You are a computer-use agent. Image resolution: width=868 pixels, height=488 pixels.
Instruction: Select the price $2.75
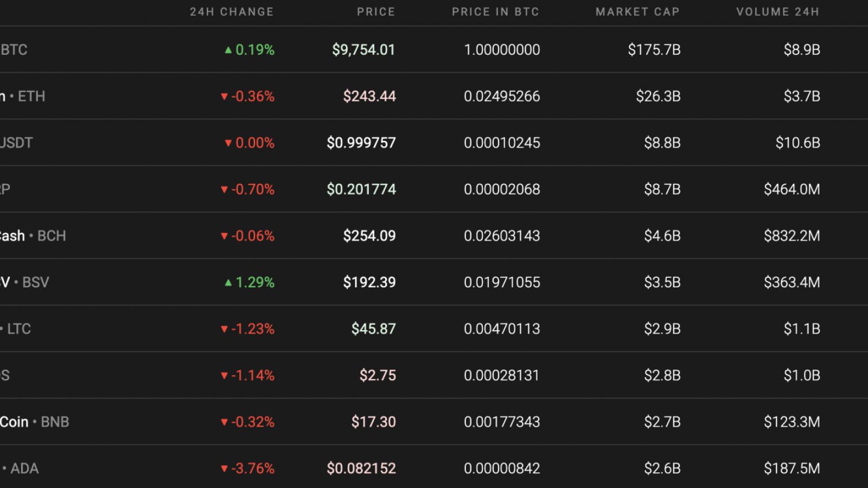378,376
